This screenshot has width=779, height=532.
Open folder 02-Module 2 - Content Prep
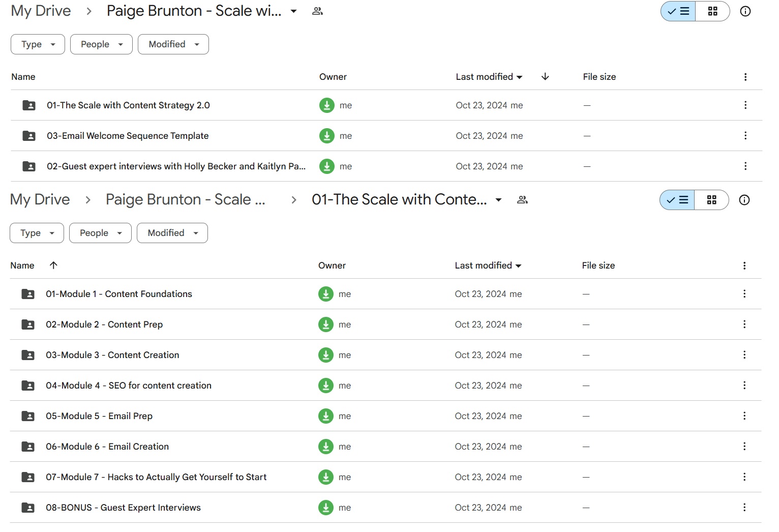pos(104,324)
